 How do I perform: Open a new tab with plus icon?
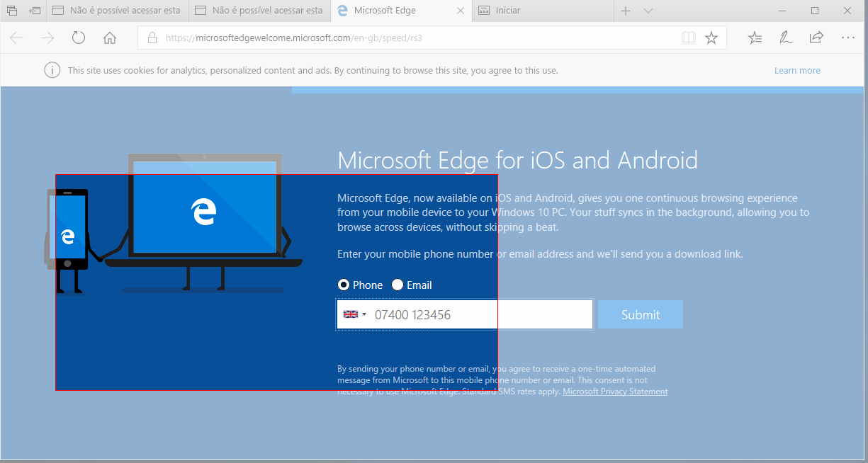tap(626, 11)
